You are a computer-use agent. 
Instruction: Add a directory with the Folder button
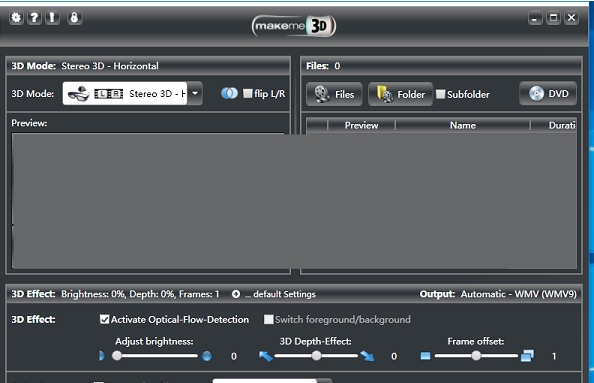[x=400, y=94]
